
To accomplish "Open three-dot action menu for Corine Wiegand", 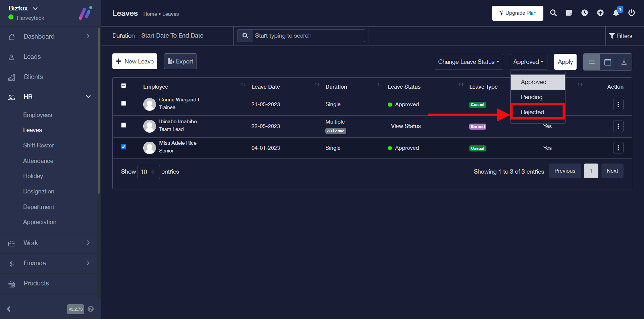I will (x=618, y=104).
